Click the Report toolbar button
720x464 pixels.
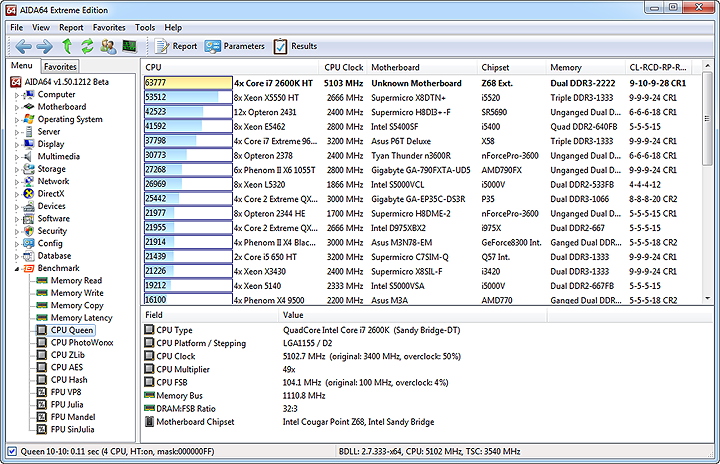(176, 46)
